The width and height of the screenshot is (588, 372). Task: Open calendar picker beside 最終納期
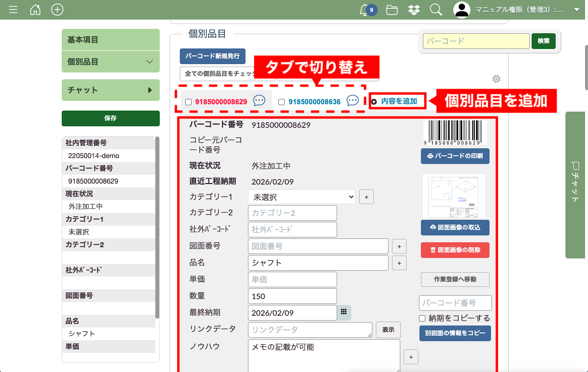[x=344, y=312]
